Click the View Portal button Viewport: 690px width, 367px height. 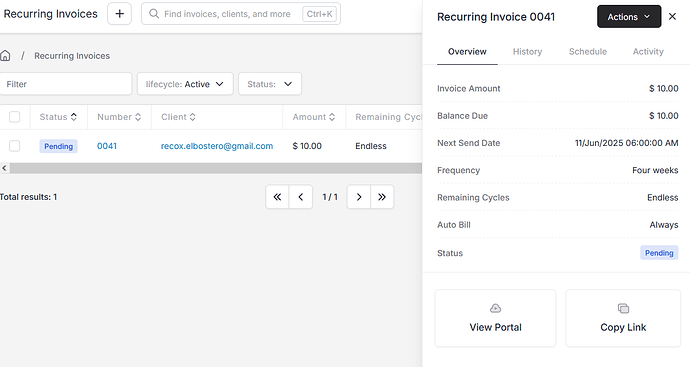(x=495, y=318)
